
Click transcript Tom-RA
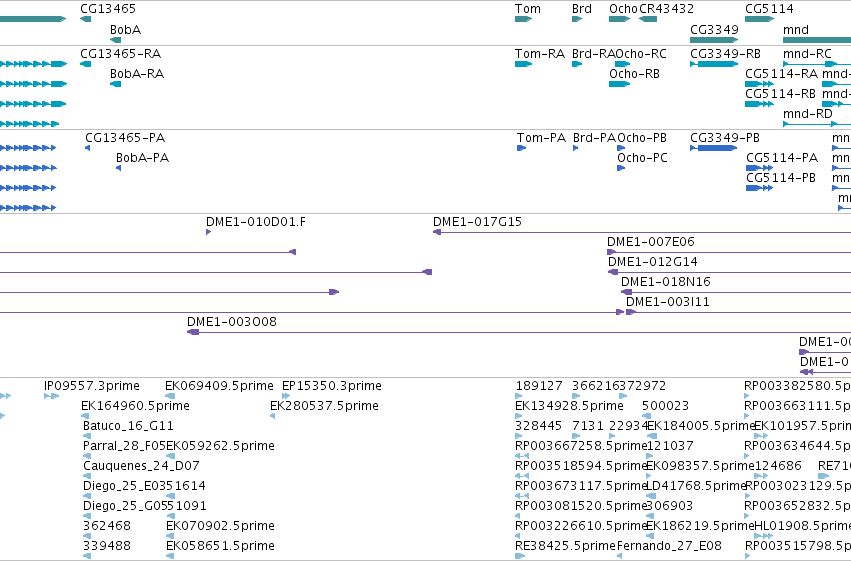tap(540, 54)
